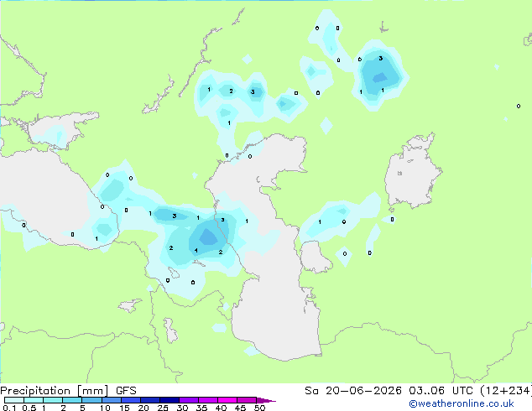Select the legend swatch between 0.1 and 0.5
Viewport: 532px width, 411px height.
pos(14,400)
